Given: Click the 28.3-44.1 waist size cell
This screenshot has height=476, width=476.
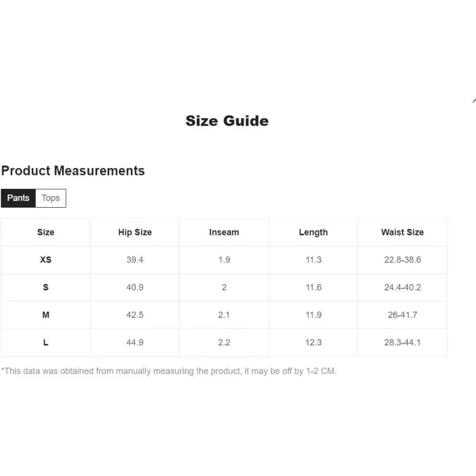Looking at the screenshot, I should 402,343.
